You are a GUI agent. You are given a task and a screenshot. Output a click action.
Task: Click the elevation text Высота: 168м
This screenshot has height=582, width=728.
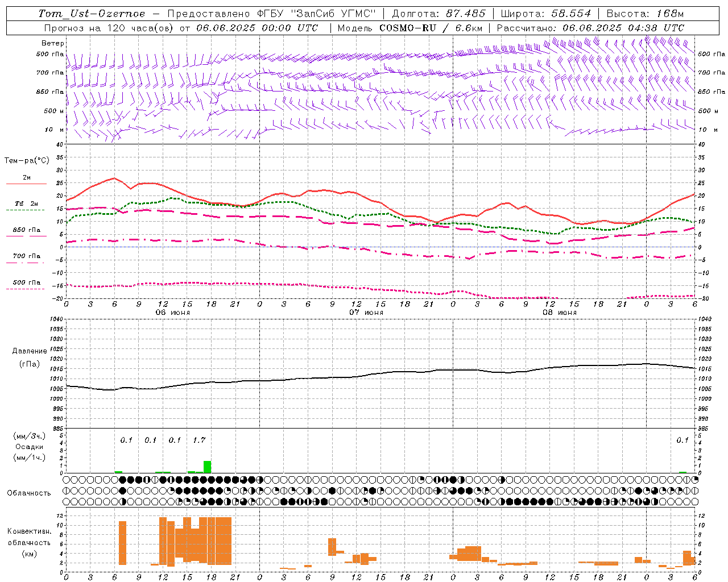645,14
